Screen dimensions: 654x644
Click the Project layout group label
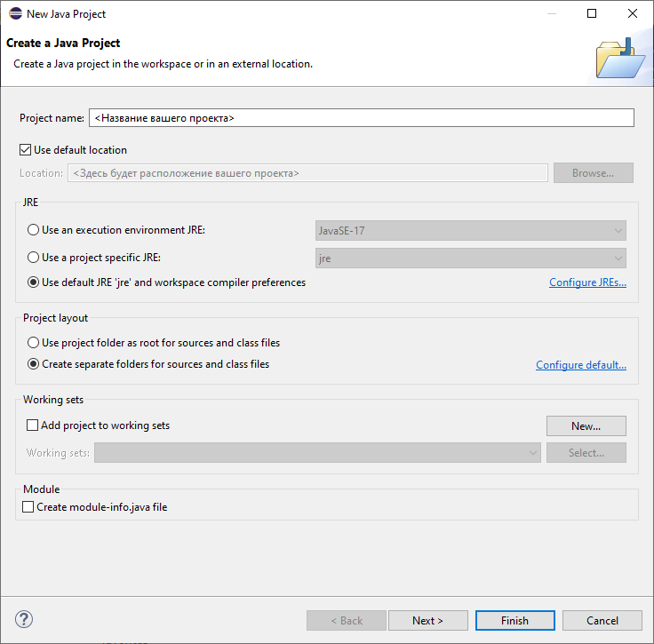(x=55, y=318)
